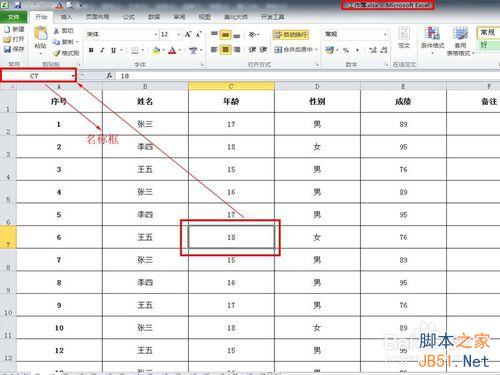Toggle Underline formatting
The image size is (500, 375).
click(x=113, y=50)
